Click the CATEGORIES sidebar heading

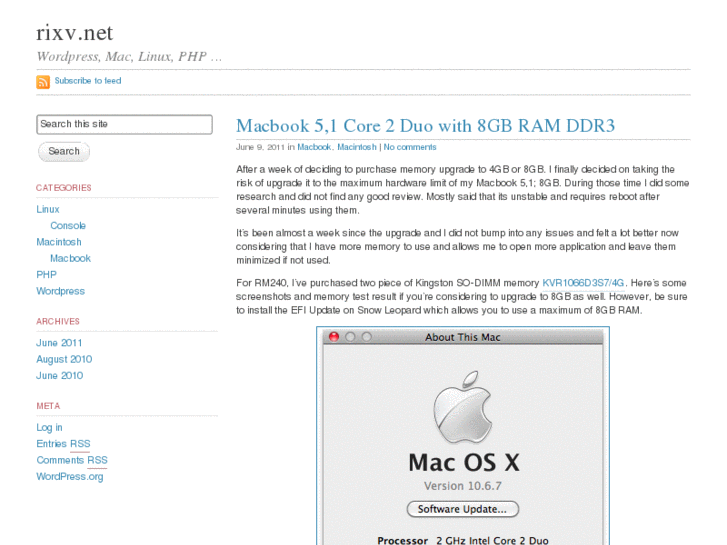pyautogui.click(x=64, y=188)
